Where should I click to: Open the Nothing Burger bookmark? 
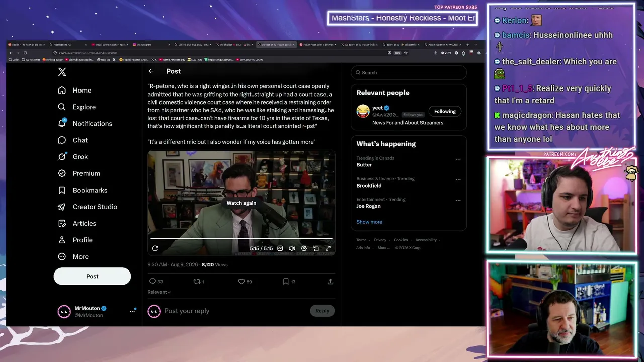[52, 60]
